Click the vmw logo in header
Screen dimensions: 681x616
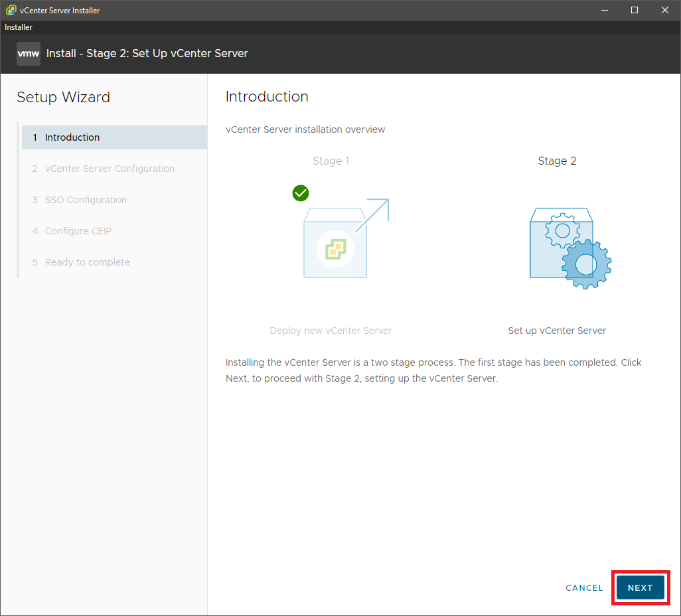click(28, 53)
